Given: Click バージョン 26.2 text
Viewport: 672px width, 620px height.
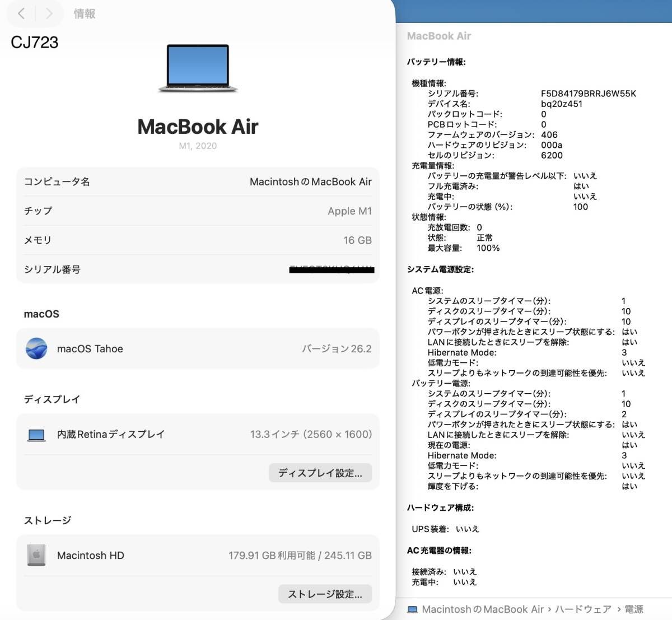Looking at the screenshot, I should tap(337, 348).
